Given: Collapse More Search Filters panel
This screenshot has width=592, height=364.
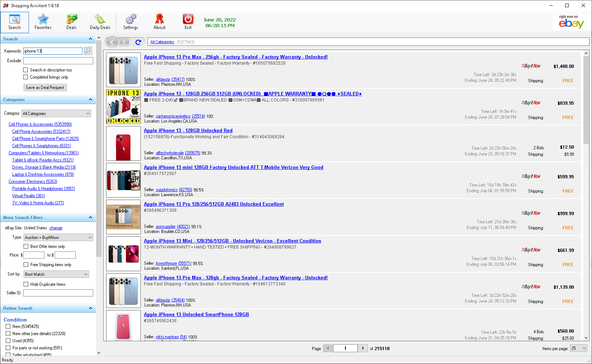Looking at the screenshot, I should (90, 218).
